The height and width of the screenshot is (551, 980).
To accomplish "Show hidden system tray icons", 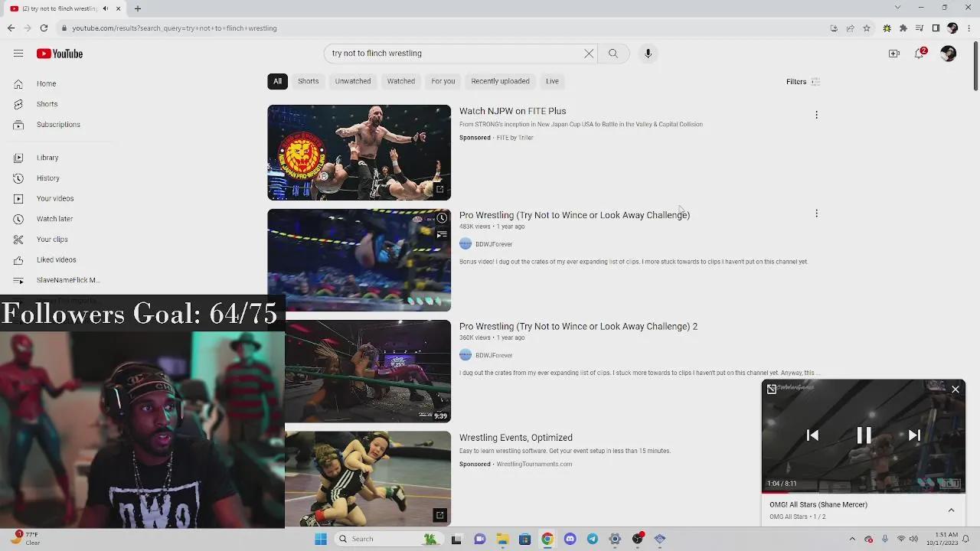I will coord(852,539).
